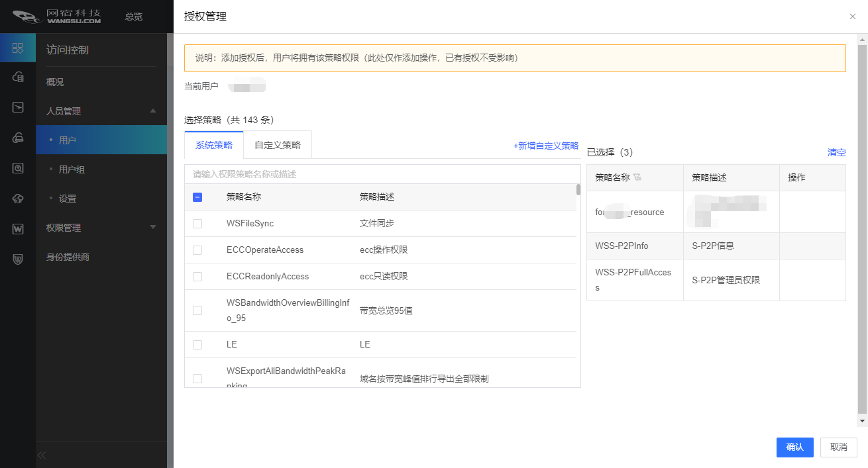The height and width of the screenshot is (468, 868).
Task: Click the policy list vertical scrollbar thumb
Action: (578, 189)
